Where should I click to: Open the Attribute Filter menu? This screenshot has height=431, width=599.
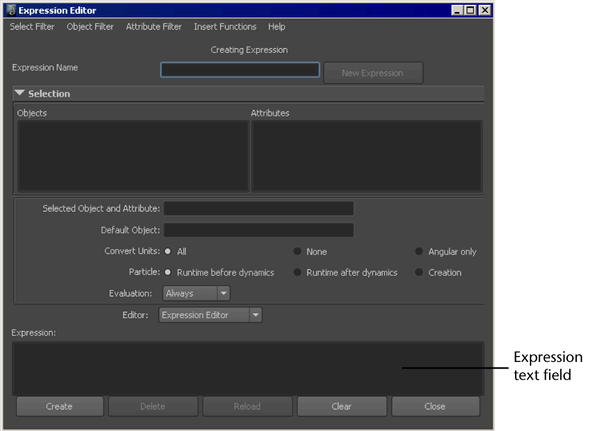click(x=154, y=27)
